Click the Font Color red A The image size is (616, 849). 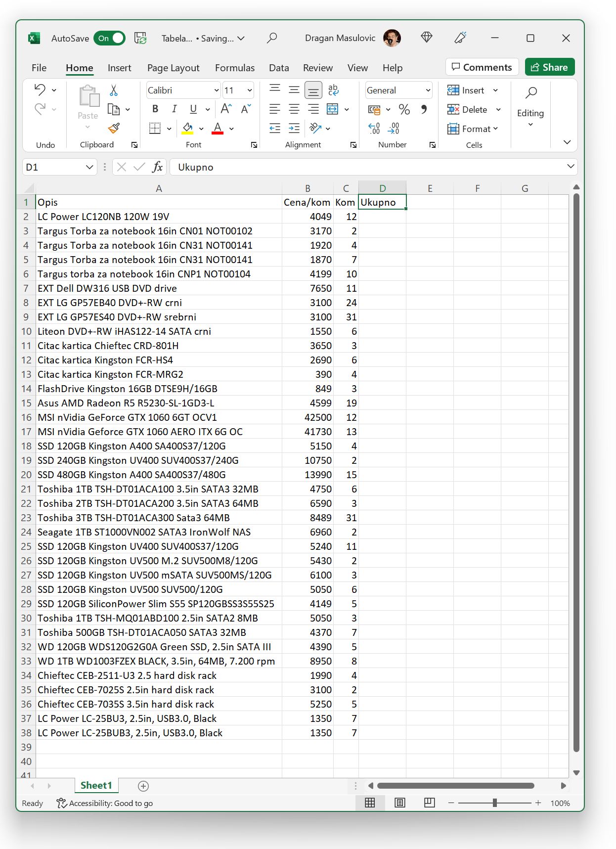tap(218, 129)
